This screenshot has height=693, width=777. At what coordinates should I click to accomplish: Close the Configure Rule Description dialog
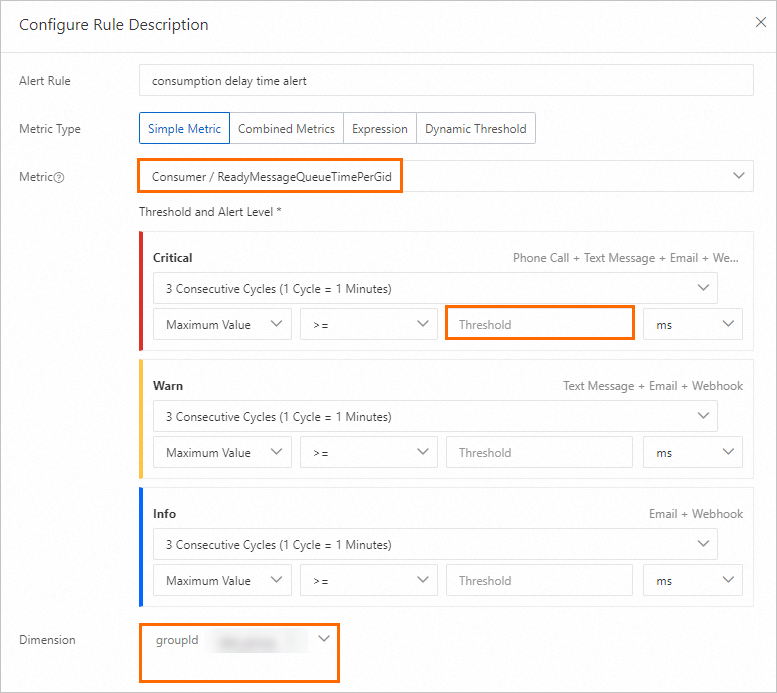(x=761, y=23)
